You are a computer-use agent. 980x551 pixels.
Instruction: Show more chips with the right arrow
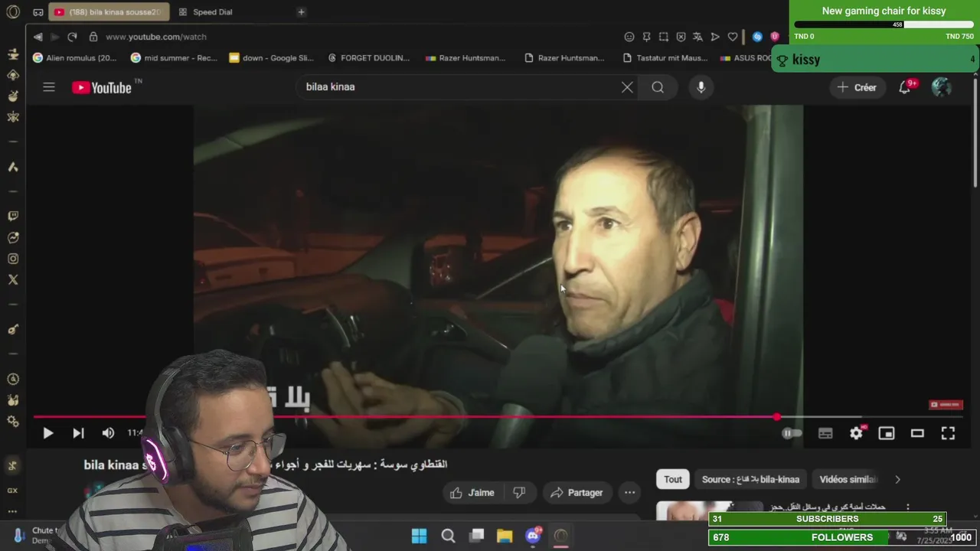pyautogui.click(x=897, y=479)
